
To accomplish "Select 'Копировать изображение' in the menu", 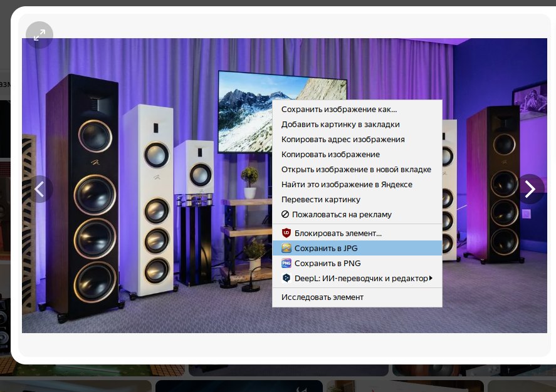I will pos(330,155).
